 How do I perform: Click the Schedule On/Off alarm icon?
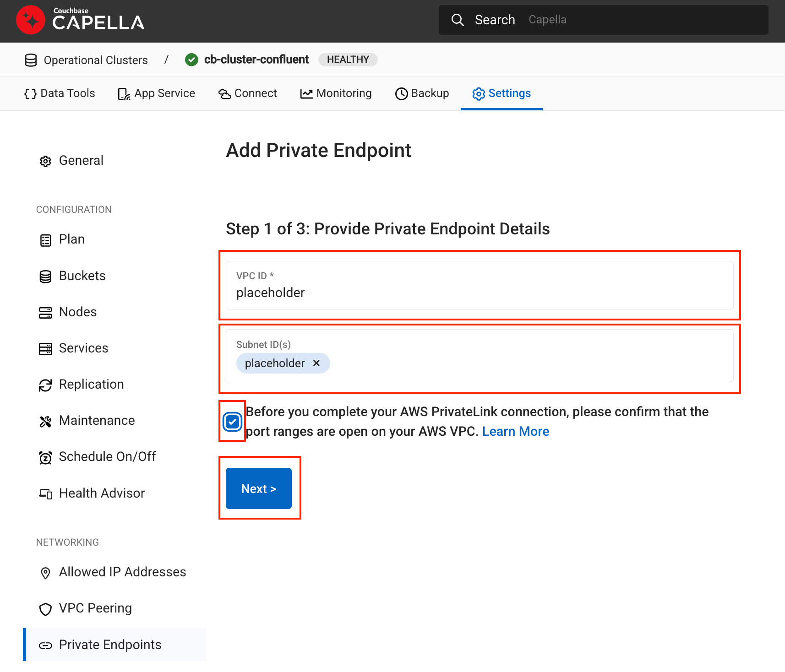45,457
